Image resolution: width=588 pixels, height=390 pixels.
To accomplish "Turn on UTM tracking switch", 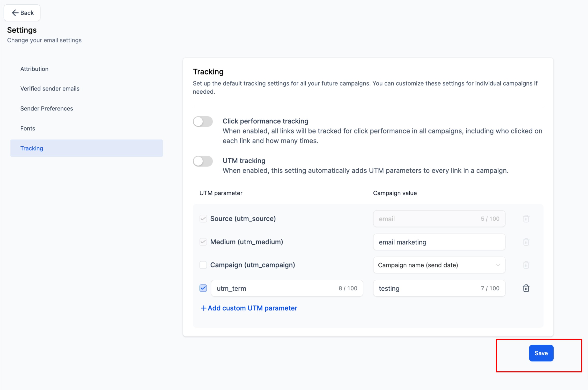I will pos(203,161).
